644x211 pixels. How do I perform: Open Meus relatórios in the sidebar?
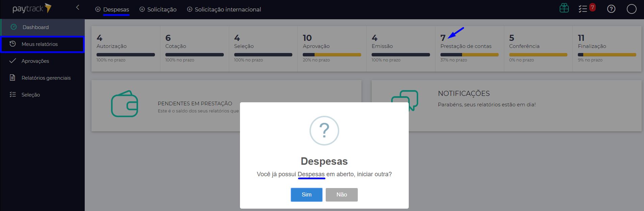click(x=39, y=44)
